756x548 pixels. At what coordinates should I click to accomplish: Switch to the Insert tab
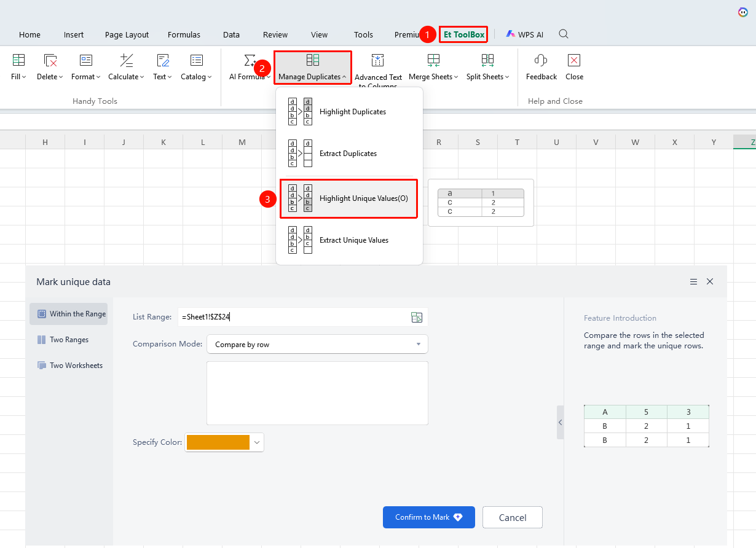coord(74,34)
